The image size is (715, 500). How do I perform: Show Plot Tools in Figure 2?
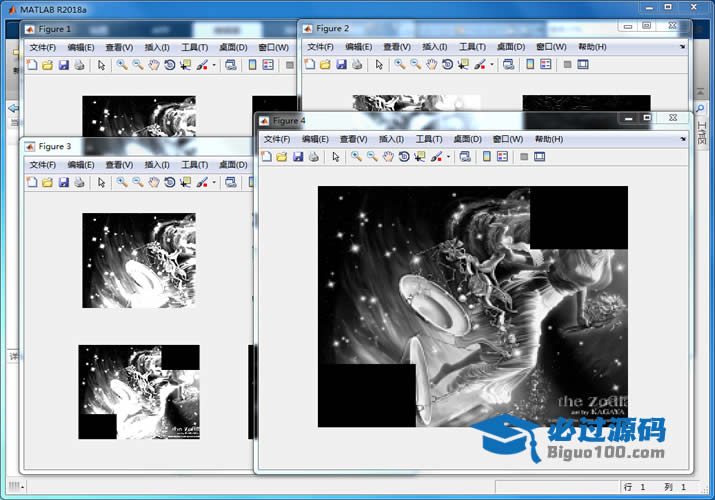click(x=583, y=64)
